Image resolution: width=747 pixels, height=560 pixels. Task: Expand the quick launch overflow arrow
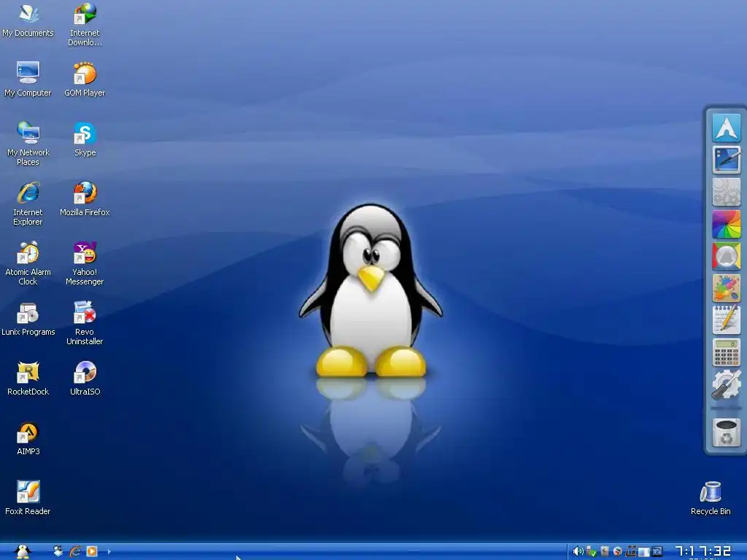[109, 551]
